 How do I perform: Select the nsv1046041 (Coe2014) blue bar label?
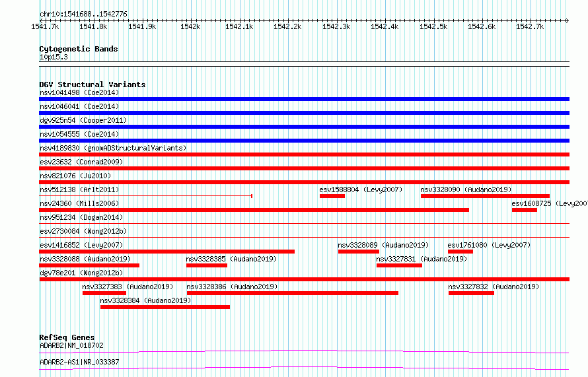coord(79,106)
